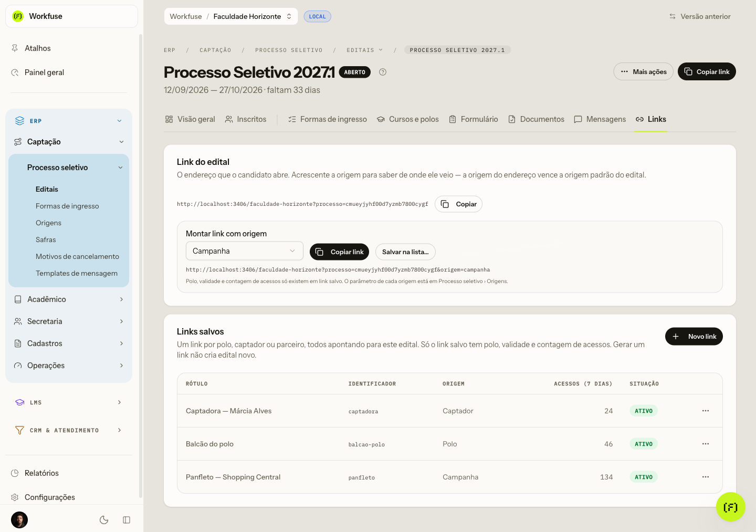Open Relatórios page
Image resolution: width=756 pixels, height=532 pixels.
click(x=69, y=473)
